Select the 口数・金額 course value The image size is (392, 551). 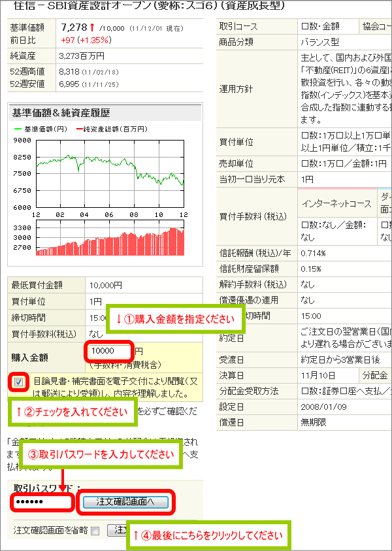coord(320,27)
